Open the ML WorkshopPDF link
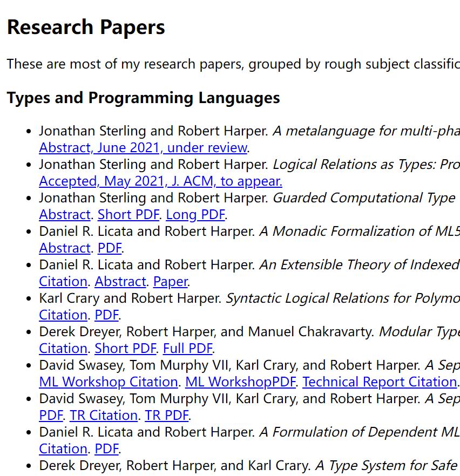This screenshot has width=460, height=476. point(240,382)
